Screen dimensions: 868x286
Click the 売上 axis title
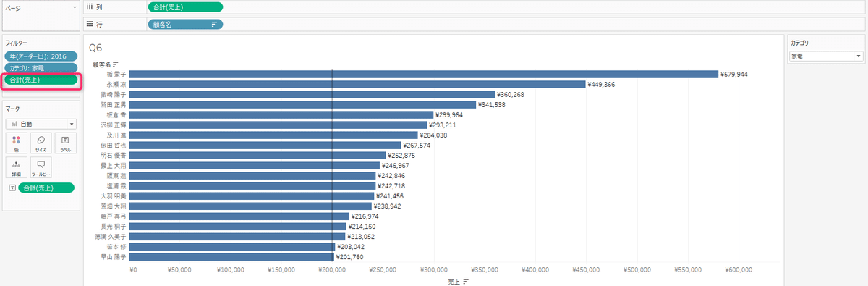pos(454,281)
